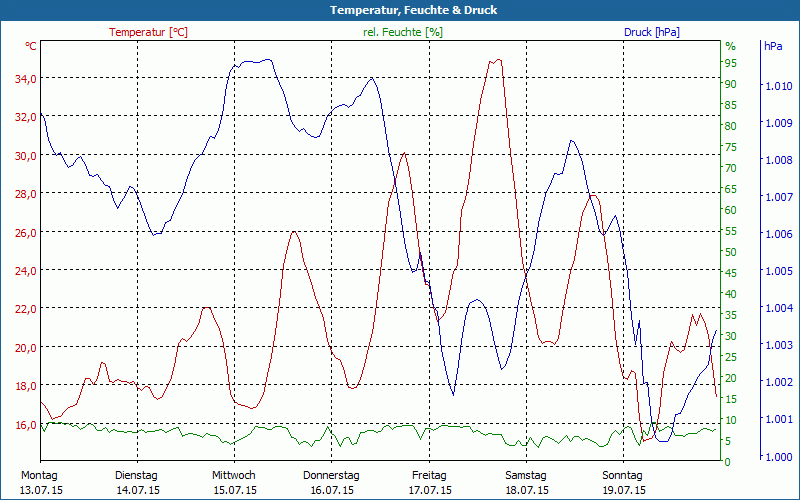This screenshot has width=800, height=500.
Task: Select the Freitag 17.07.15 date marker
Action: click(429, 482)
